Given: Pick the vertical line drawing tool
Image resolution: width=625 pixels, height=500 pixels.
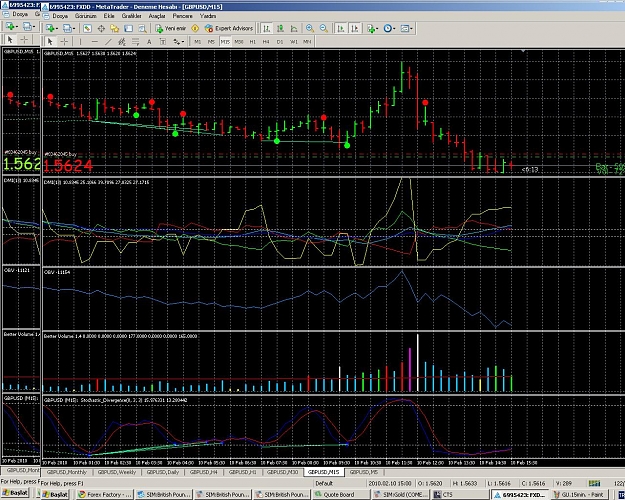Looking at the screenshot, I should tap(81, 41).
